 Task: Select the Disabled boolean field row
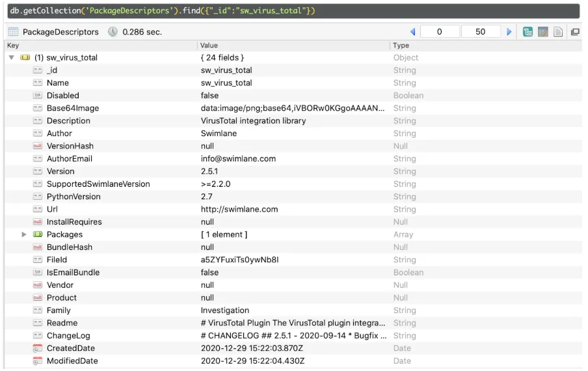(293, 96)
